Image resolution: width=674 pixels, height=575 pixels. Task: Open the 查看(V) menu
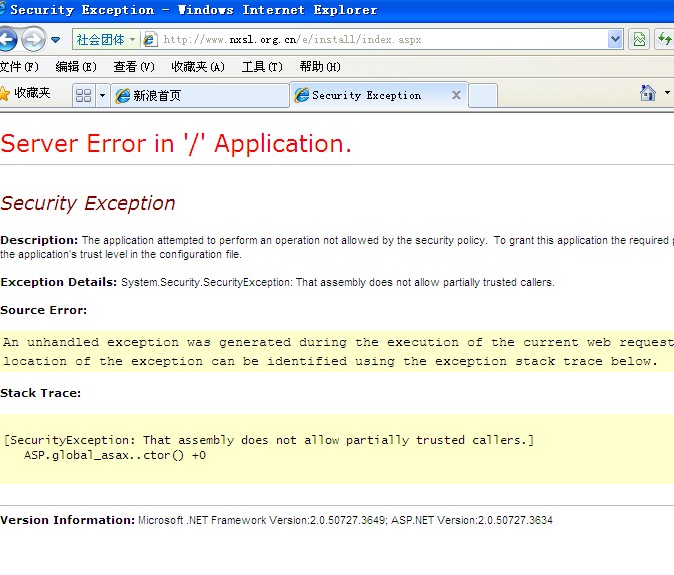coord(133,67)
